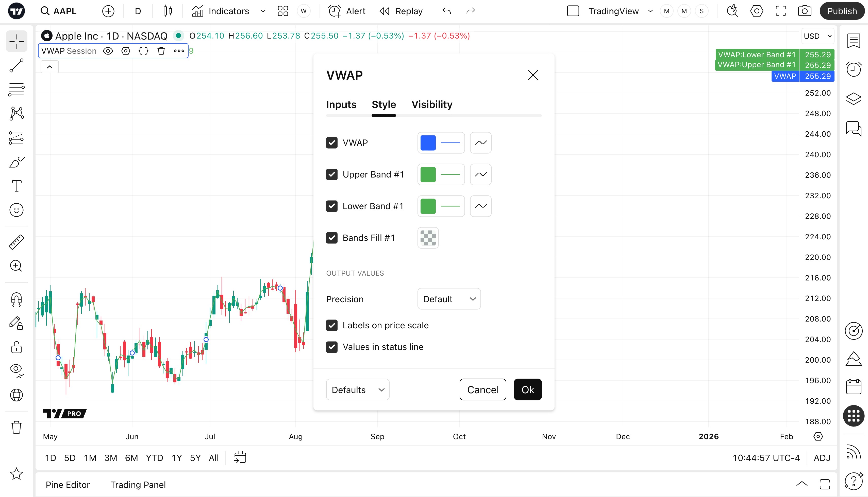The width and height of the screenshot is (868, 497).
Task: Open the VWAP blue color swatch
Action: (428, 143)
